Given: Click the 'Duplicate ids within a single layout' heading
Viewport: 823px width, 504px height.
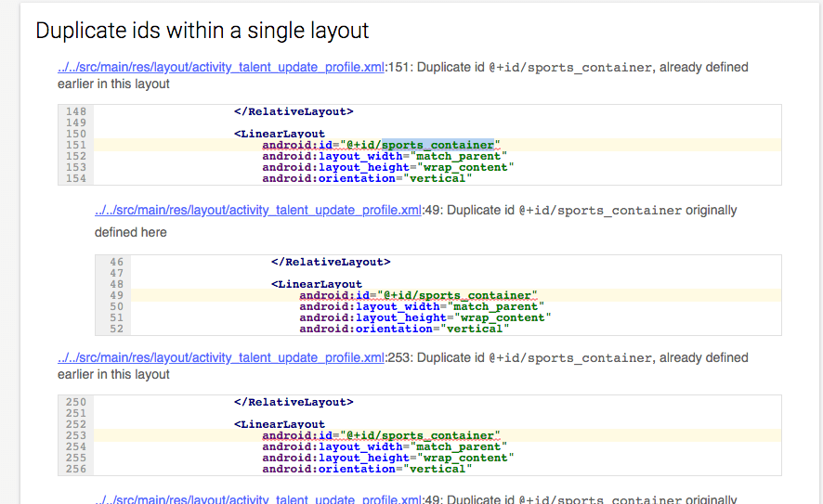Looking at the screenshot, I should 202,31.
